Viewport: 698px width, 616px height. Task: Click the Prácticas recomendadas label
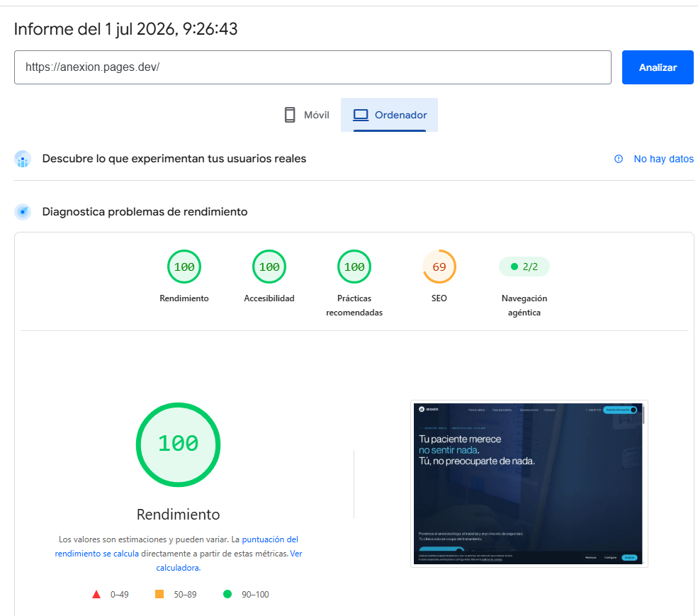[354, 306]
